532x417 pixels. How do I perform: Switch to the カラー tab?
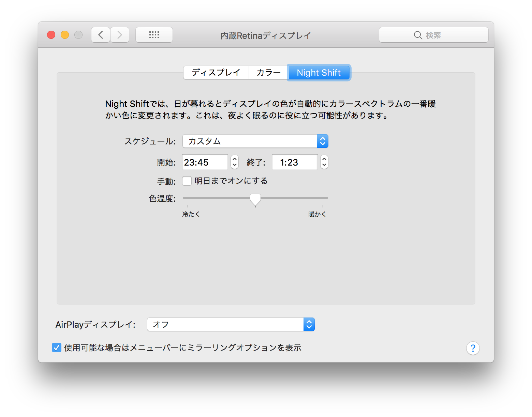(x=268, y=72)
